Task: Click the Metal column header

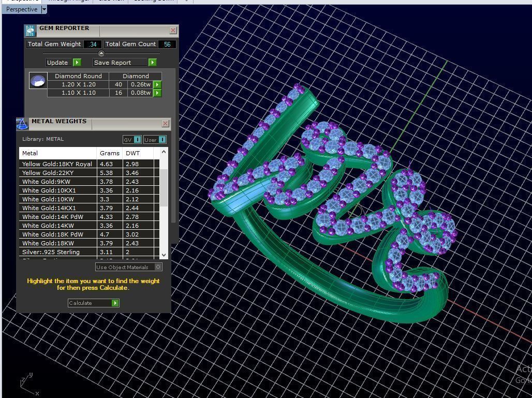Action: tap(57, 153)
